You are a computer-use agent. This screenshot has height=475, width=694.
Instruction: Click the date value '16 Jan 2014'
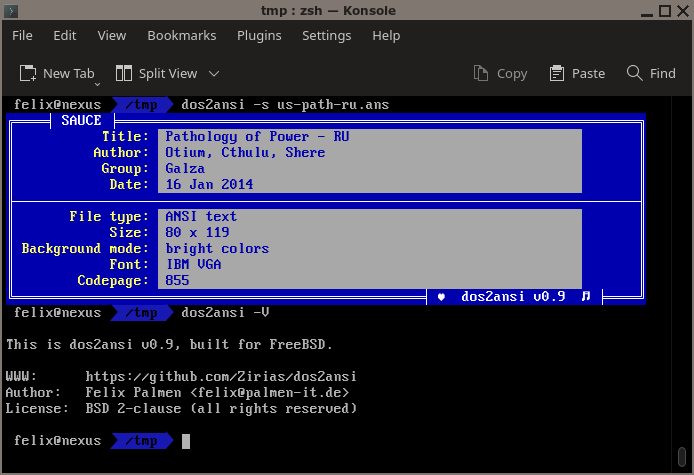click(209, 184)
